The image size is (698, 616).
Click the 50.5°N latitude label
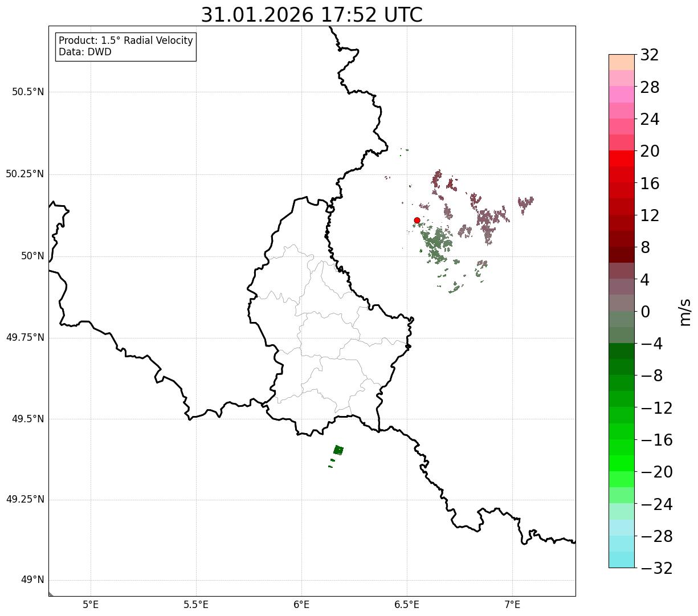point(28,92)
